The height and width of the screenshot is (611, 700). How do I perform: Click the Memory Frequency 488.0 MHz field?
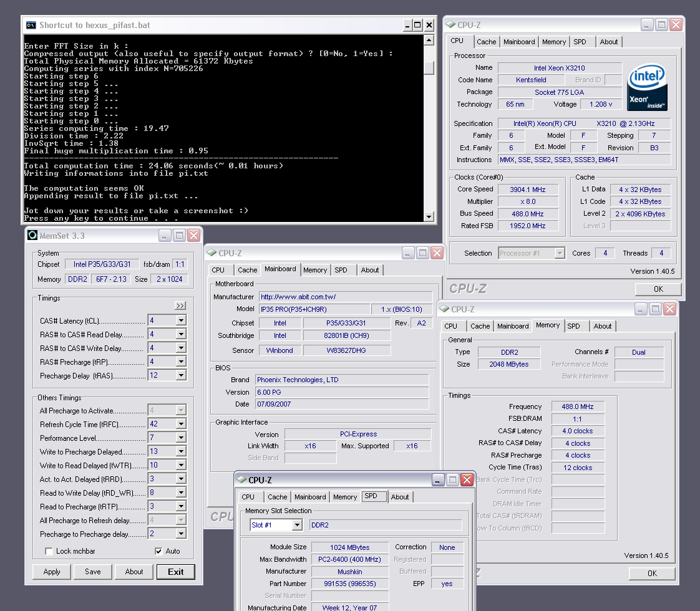pyautogui.click(x=578, y=407)
